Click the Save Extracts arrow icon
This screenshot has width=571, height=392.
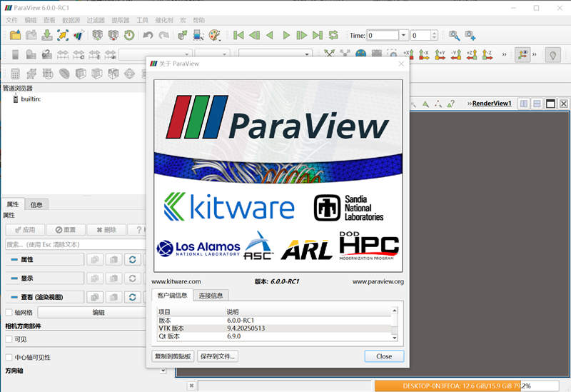point(63,35)
